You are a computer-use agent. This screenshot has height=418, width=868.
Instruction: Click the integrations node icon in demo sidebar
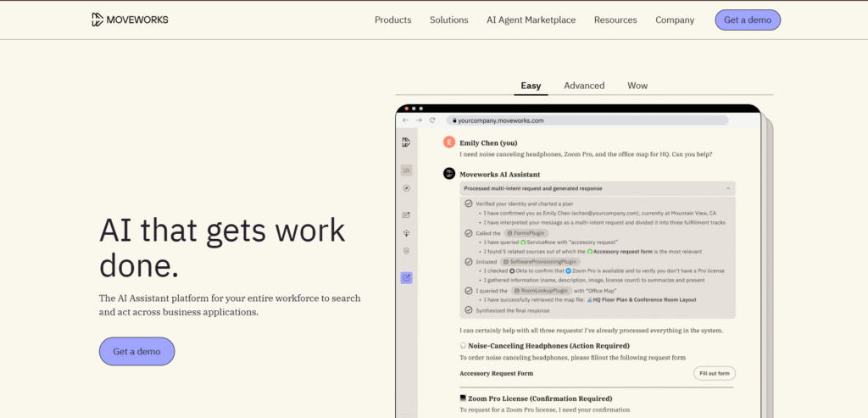(x=406, y=233)
